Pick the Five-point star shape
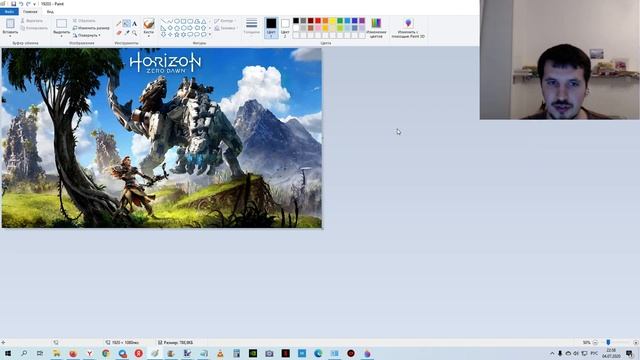The image size is (640, 360). click(177, 34)
